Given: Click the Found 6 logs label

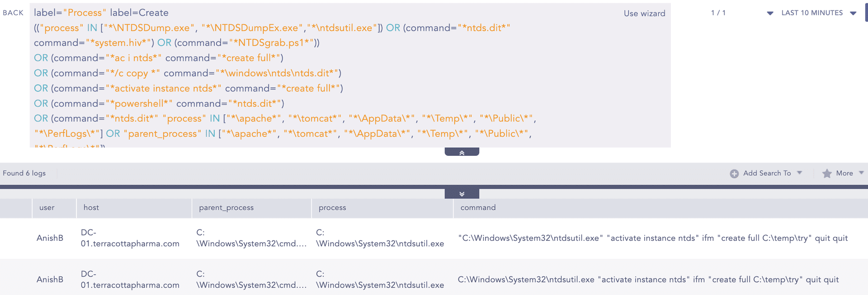Looking at the screenshot, I should 24,173.
